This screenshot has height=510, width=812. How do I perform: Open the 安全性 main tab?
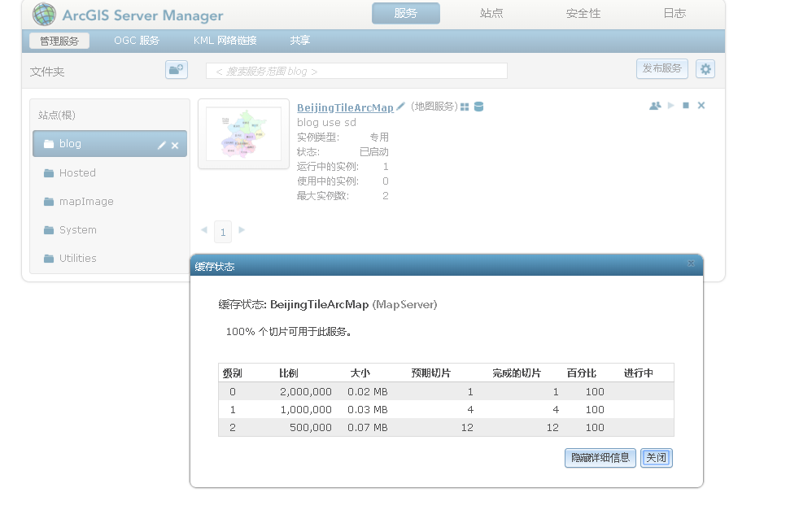click(583, 14)
